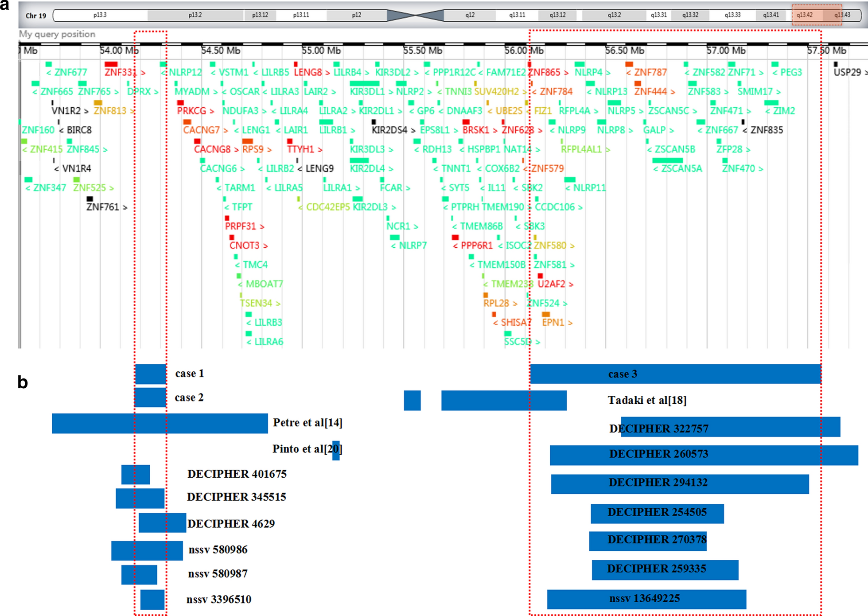Click the case 2 deletion bar
Viewport: 868px width, 616px height.
[x=150, y=398]
